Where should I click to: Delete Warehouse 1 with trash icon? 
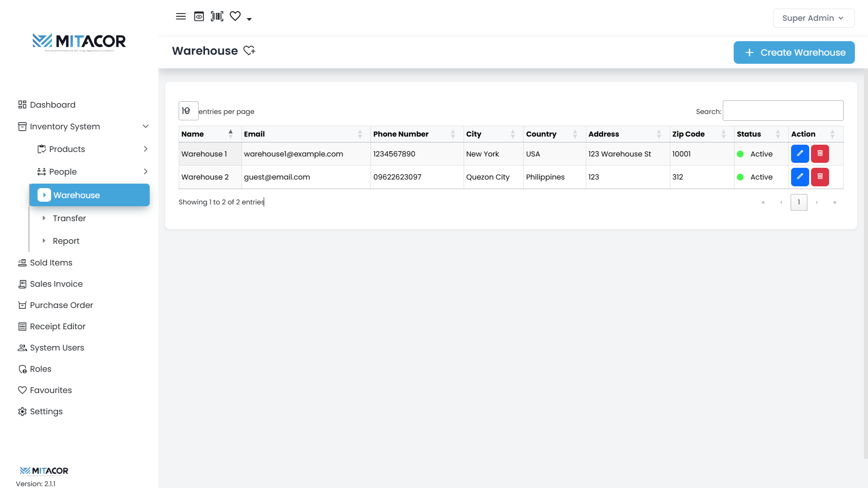tap(820, 154)
